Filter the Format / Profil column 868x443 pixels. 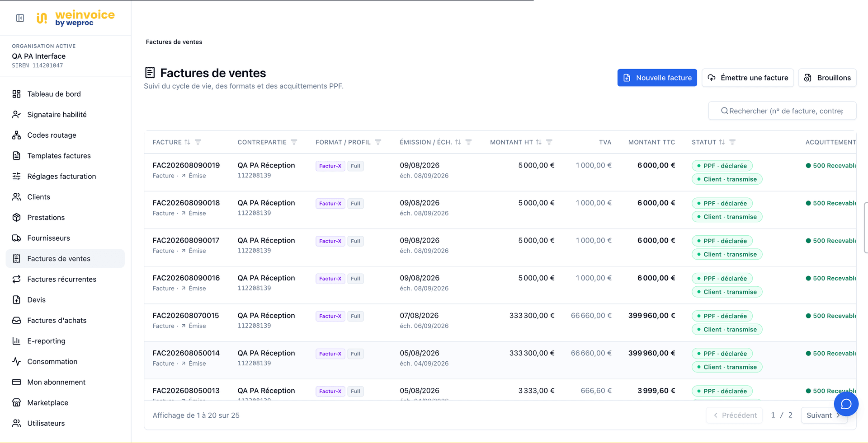[x=378, y=142]
